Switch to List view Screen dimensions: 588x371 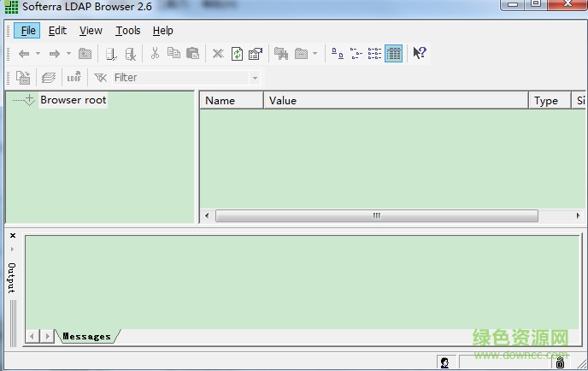point(374,54)
